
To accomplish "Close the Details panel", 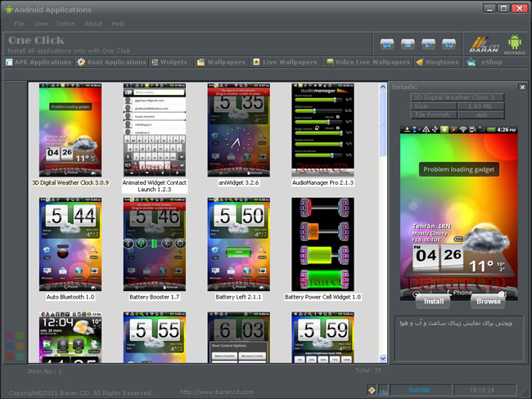I will (522, 87).
